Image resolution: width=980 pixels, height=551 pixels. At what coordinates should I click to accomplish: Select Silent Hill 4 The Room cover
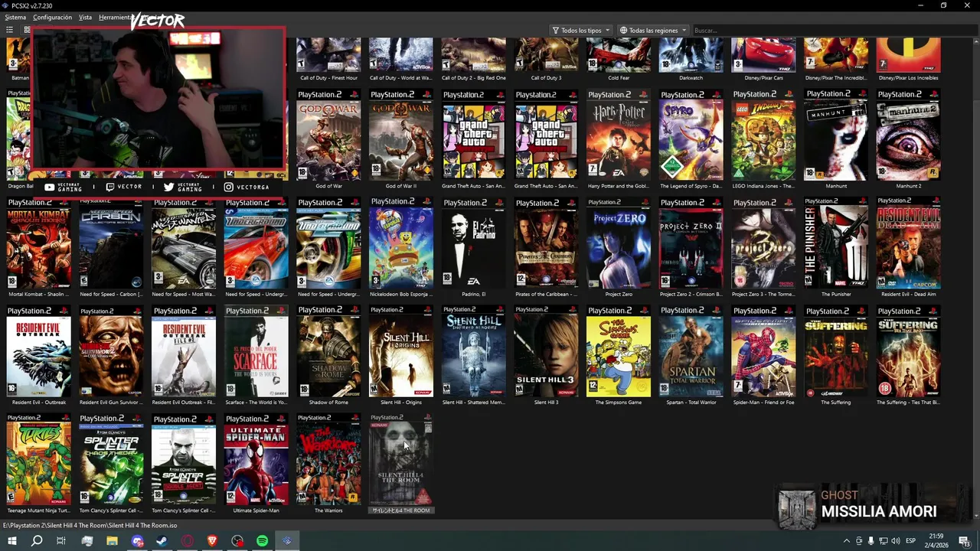401,459
